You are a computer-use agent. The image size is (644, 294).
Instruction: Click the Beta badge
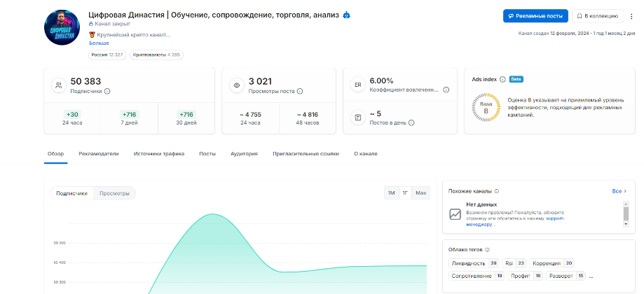[x=516, y=79]
